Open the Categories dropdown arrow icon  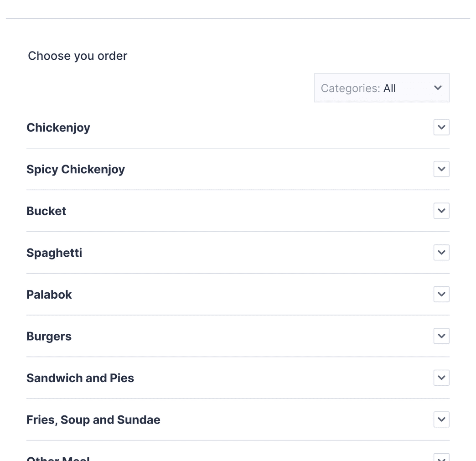click(x=437, y=88)
